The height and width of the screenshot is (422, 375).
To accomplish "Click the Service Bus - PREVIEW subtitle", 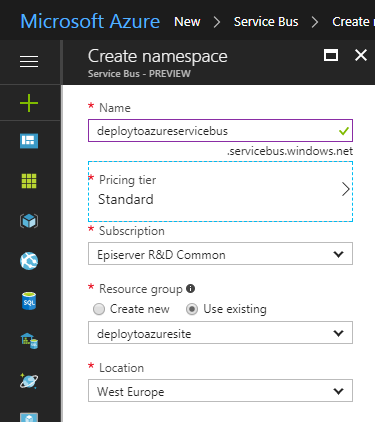I will pos(139,73).
